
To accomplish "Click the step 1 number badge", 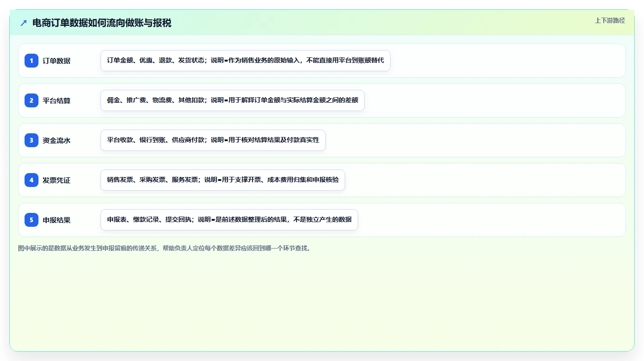I will pos(32,61).
